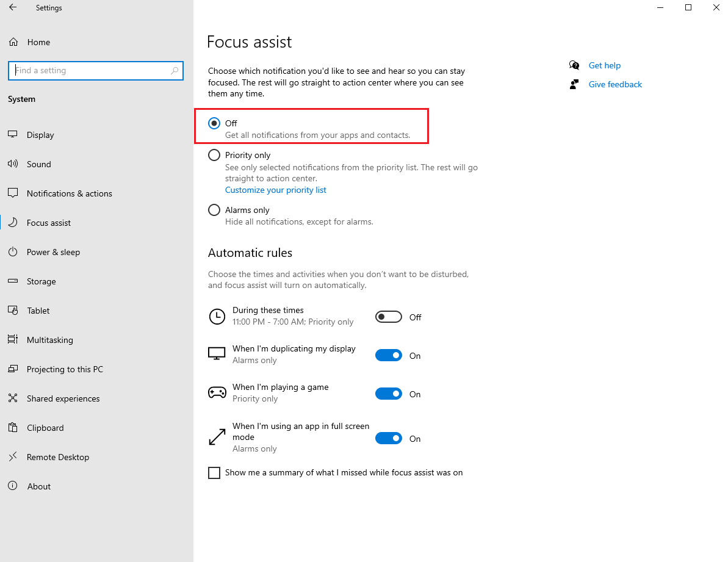Turn off the playing a game toggle
Image resolution: width=728 pixels, height=562 pixels.
click(389, 394)
